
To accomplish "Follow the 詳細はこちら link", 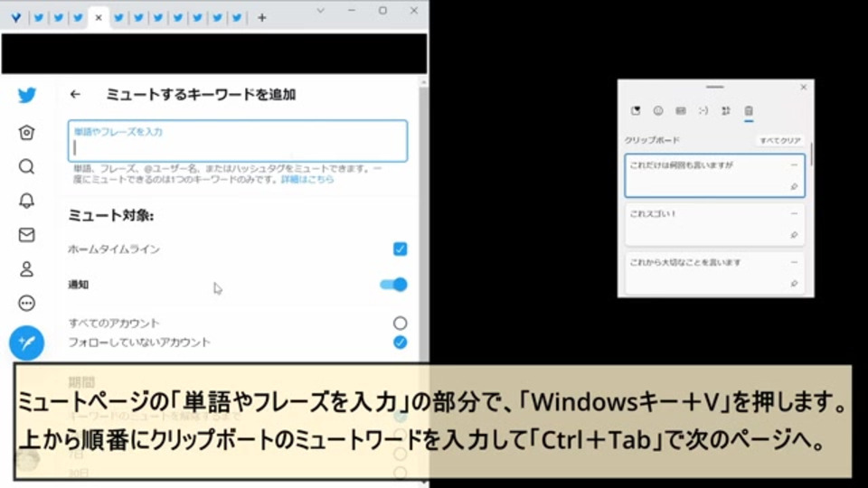I will click(307, 179).
